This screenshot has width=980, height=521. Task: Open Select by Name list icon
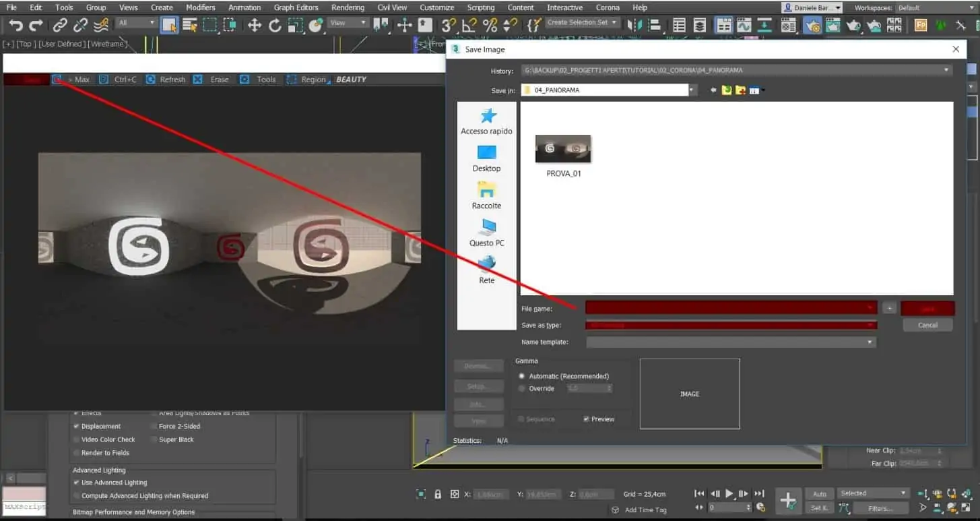click(190, 26)
